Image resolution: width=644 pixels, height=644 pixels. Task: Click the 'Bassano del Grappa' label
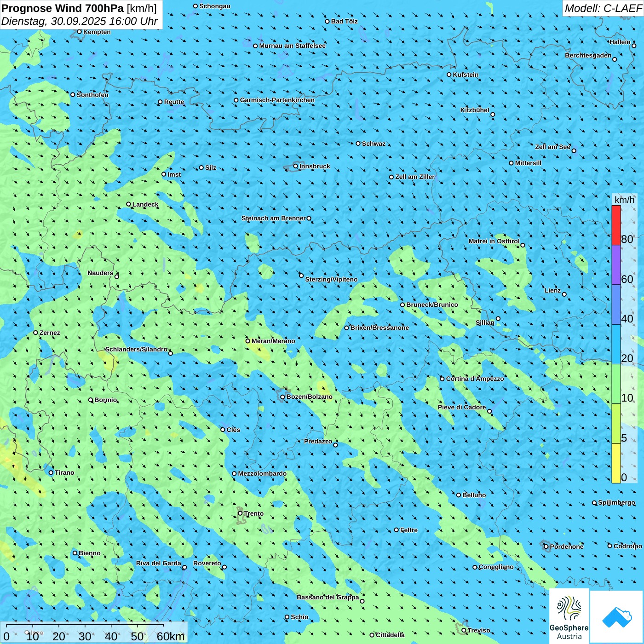click(328, 597)
